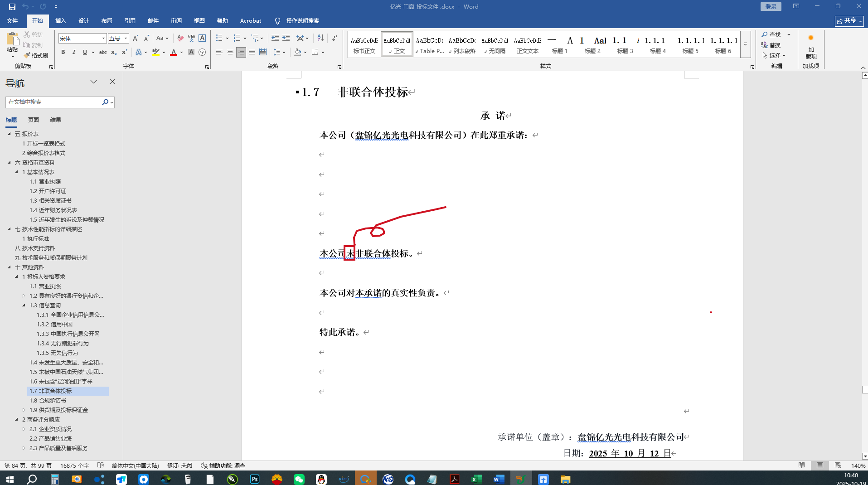
Task: Apply character border icon
Action: click(x=202, y=39)
